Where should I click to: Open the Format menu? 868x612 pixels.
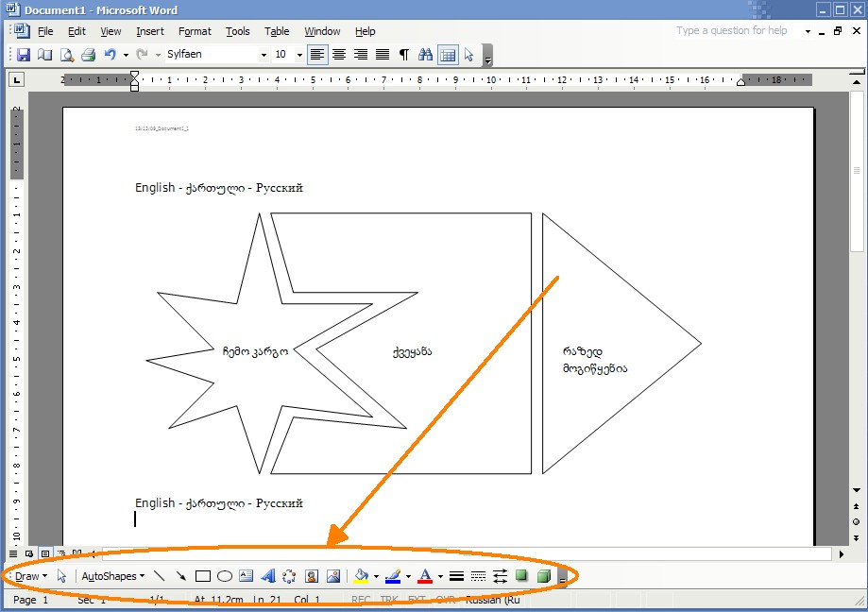[x=195, y=31]
